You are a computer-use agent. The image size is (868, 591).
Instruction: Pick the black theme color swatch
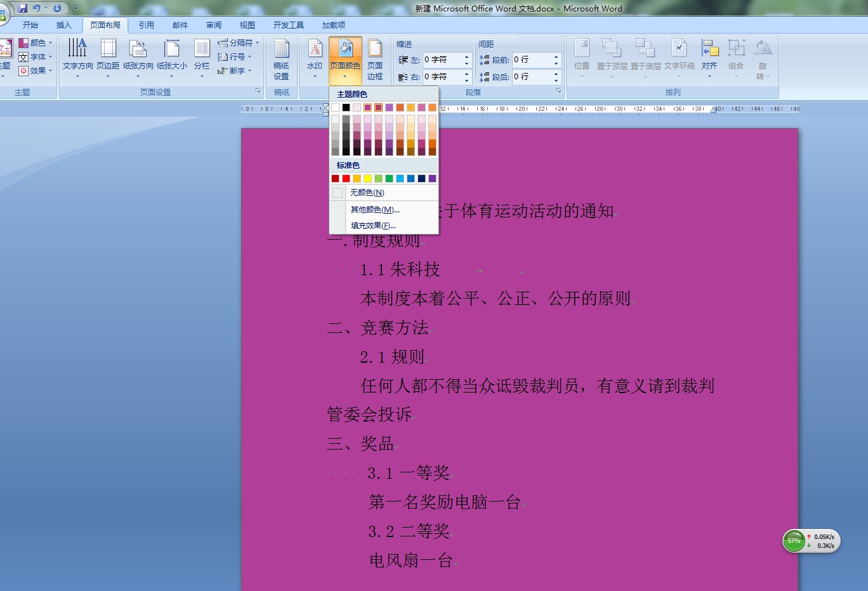point(346,108)
